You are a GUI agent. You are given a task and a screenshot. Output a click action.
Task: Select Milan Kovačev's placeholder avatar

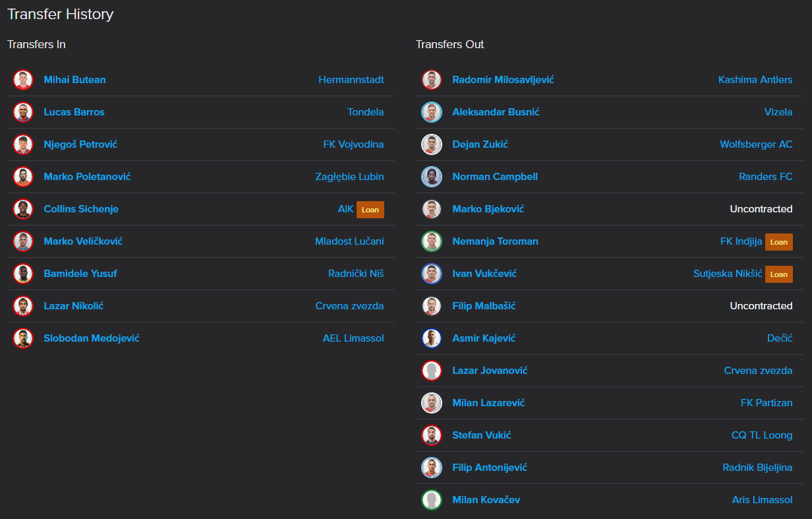432,500
